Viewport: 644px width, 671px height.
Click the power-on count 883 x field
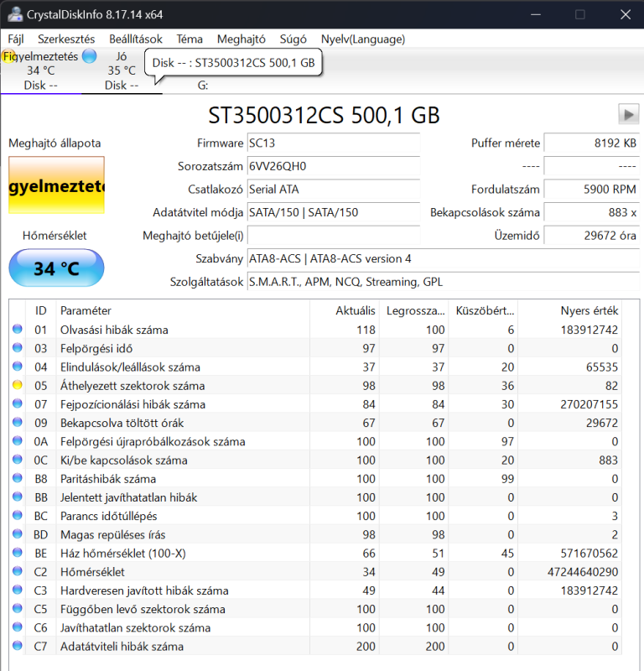click(591, 212)
